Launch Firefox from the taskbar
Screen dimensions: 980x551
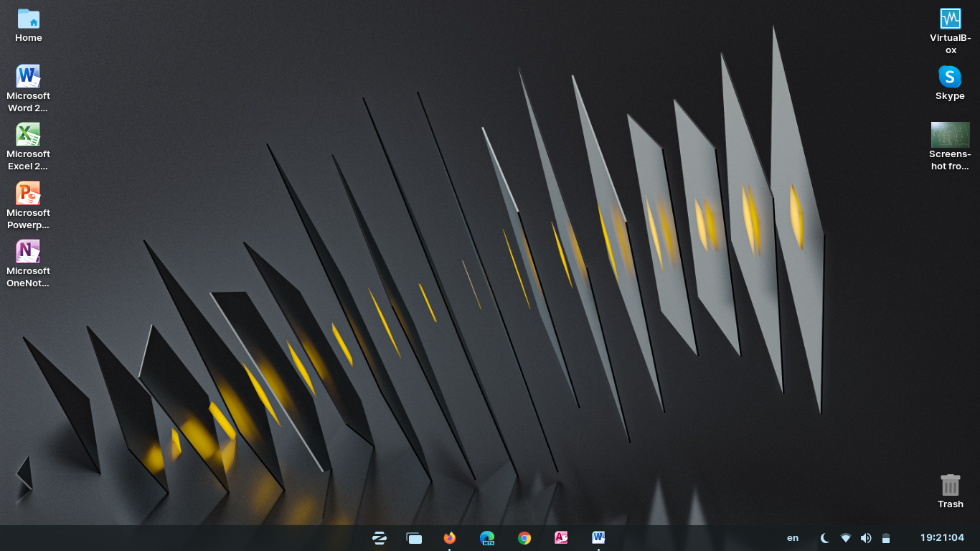[x=450, y=538]
